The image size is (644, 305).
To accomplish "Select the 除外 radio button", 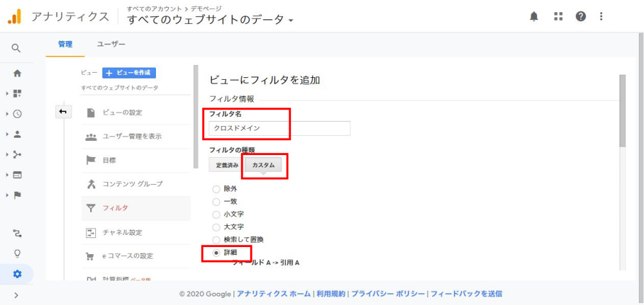I will pyautogui.click(x=216, y=189).
